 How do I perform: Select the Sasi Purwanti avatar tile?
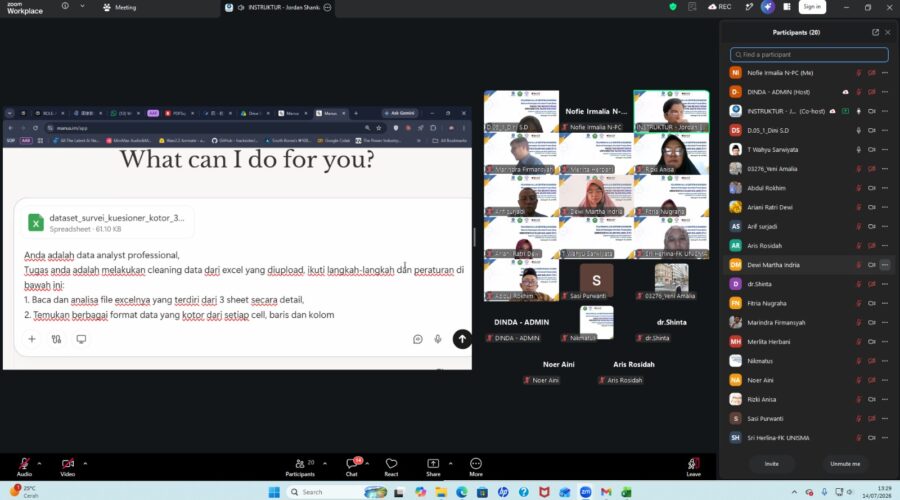click(x=596, y=280)
